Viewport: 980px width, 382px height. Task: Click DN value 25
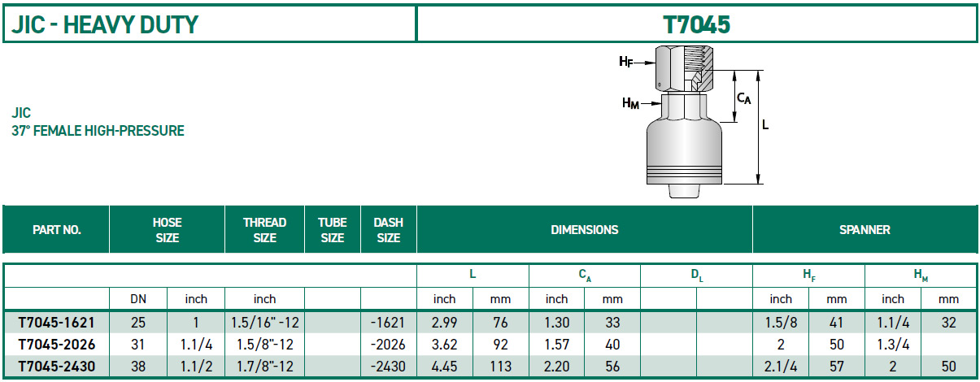pyautogui.click(x=138, y=322)
